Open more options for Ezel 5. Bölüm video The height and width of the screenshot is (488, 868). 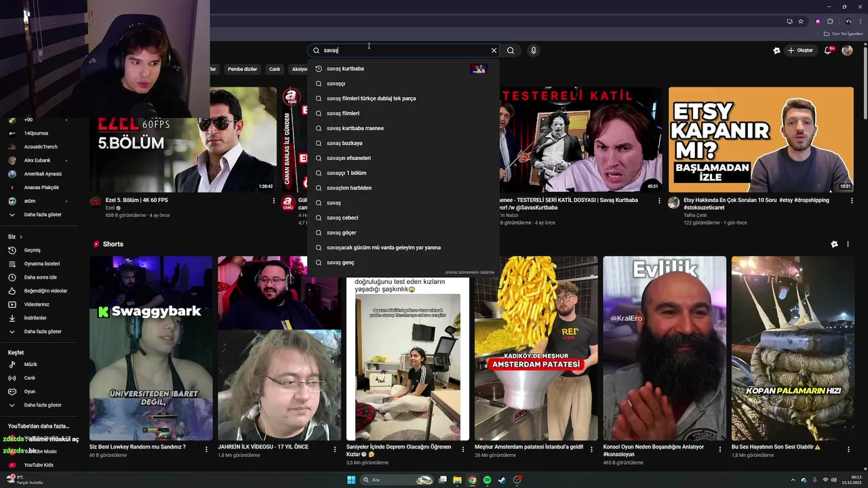click(274, 201)
